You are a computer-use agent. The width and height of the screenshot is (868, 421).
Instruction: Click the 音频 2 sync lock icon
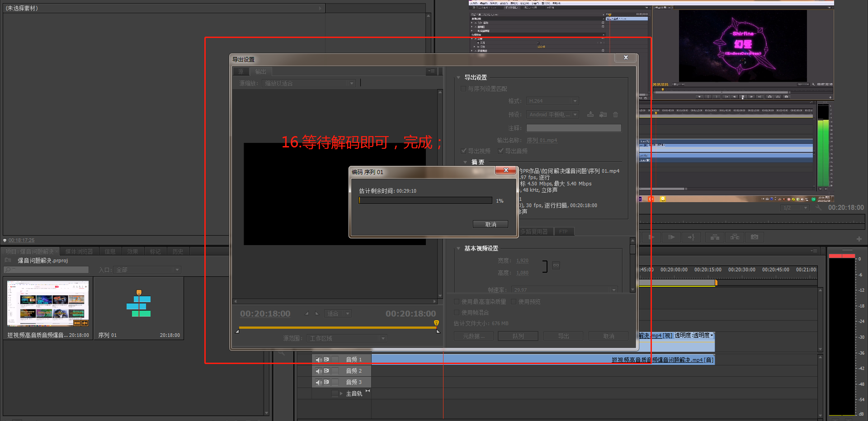click(326, 370)
